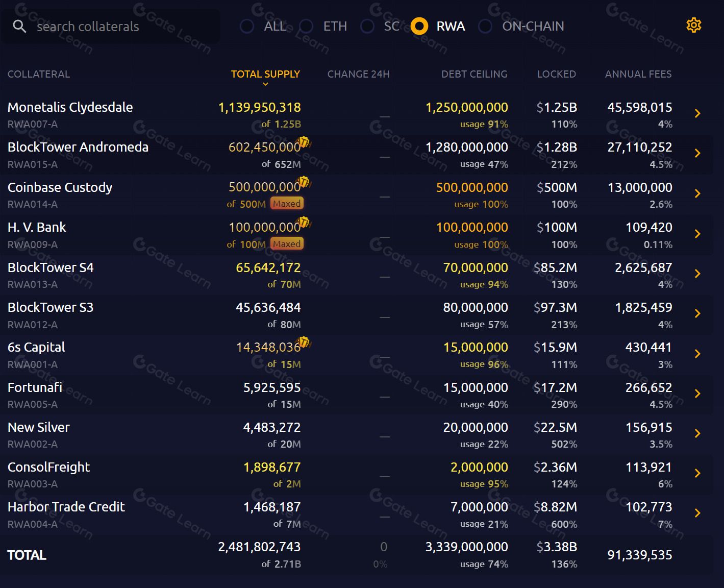Click total supply value 2,481,802,743

260,547
